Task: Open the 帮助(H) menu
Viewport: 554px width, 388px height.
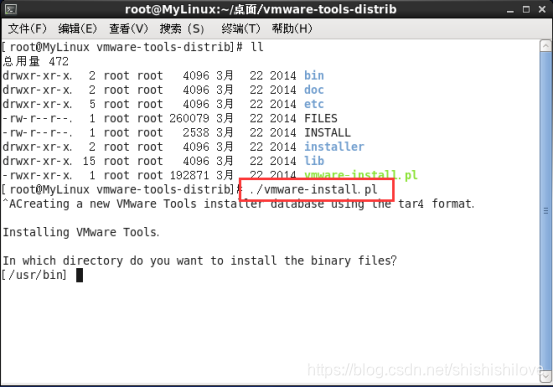Action: [292, 29]
